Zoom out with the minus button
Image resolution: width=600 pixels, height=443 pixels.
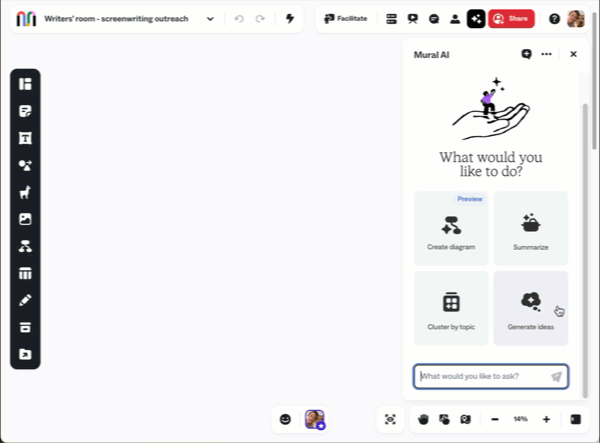click(495, 419)
